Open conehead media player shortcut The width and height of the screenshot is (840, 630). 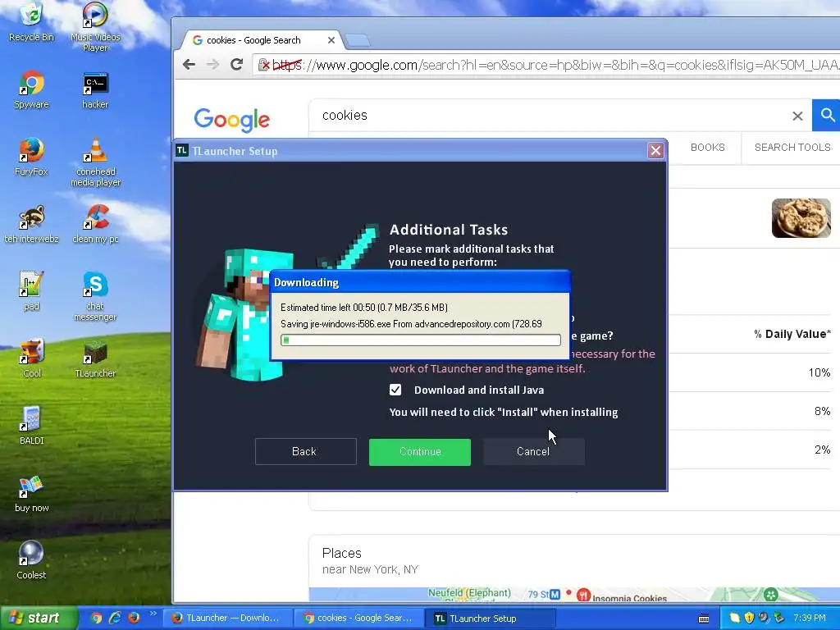click(95, 162)
